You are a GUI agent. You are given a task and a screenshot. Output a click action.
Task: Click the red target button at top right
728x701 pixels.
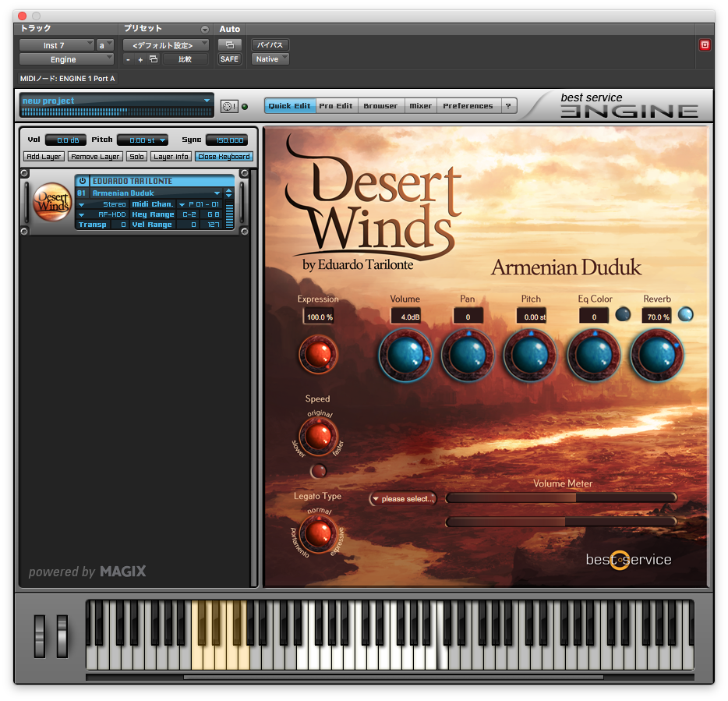pyautogui.click(x=705, y=45)
